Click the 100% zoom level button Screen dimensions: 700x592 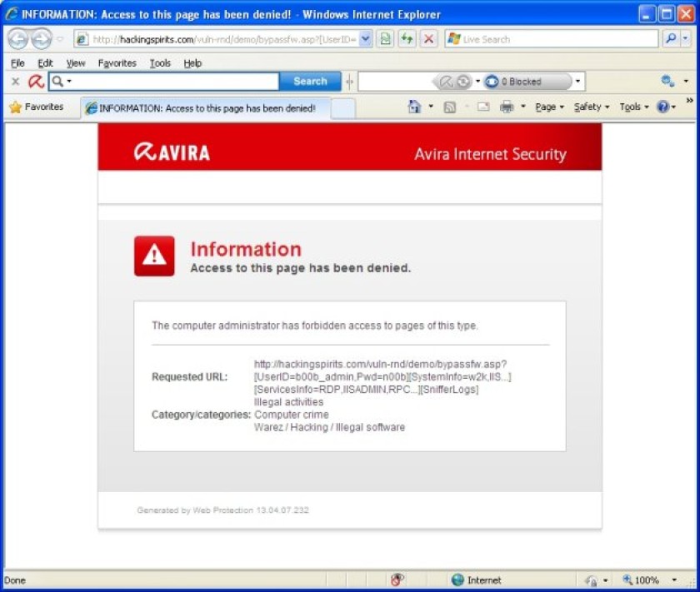click(641, 580)
